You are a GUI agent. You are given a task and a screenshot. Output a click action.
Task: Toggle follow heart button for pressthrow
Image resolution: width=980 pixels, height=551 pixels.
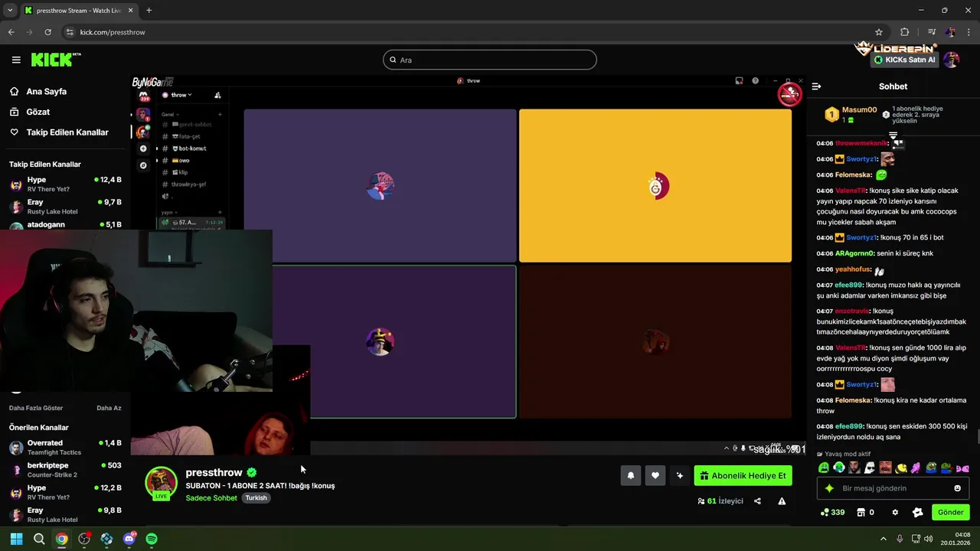click(x=655, y=475)
